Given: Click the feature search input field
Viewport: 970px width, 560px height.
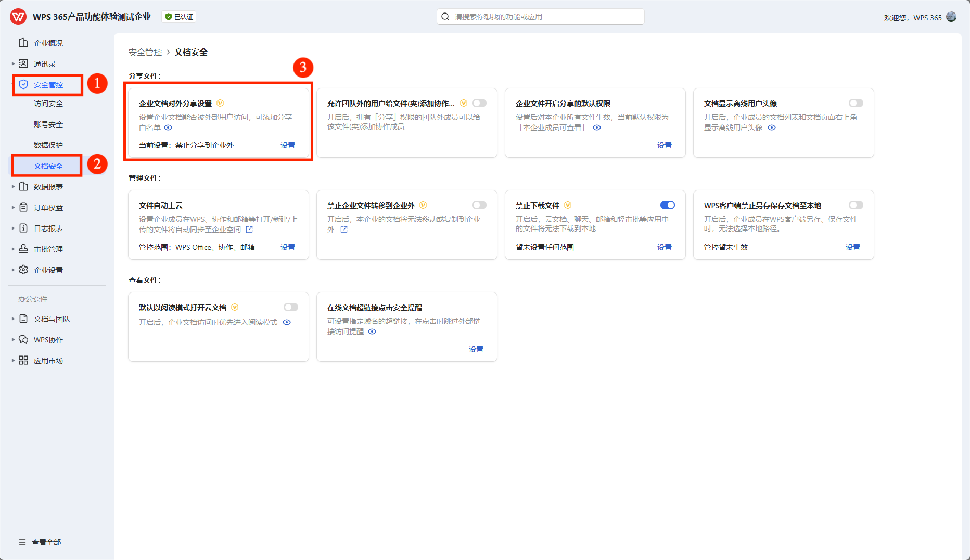Looking at the screenshot, I should click(x=541, y=17).
